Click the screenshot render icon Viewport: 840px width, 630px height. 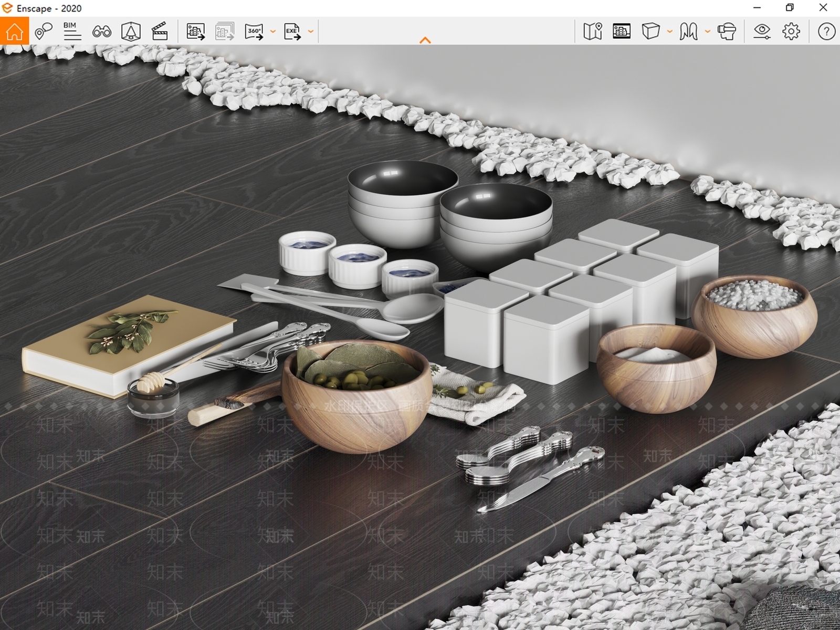[x=196, y=31]
